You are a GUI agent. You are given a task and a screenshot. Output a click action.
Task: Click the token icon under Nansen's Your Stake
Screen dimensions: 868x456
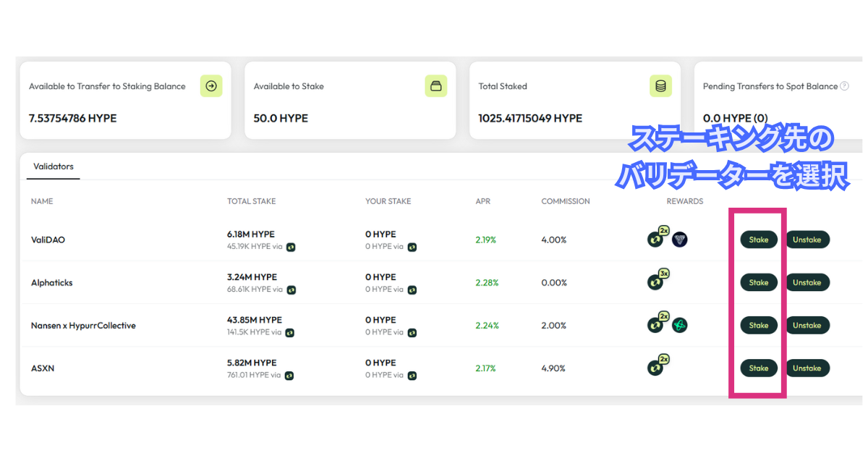412,332
